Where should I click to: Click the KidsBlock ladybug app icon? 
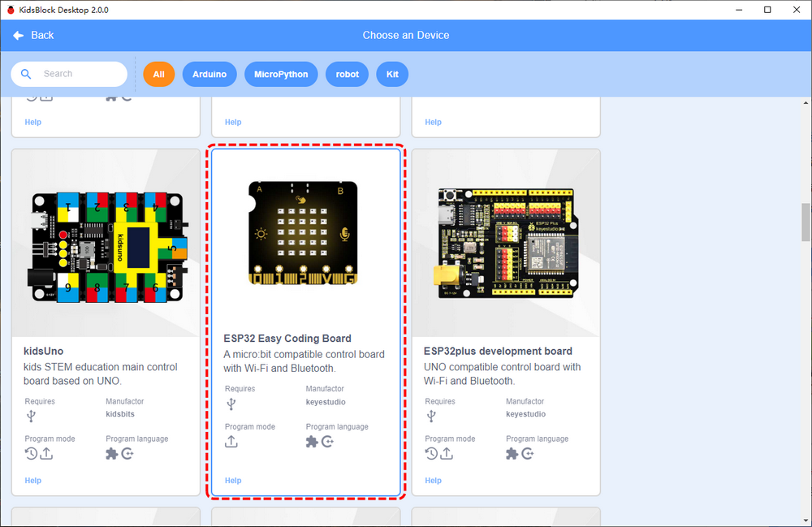pyautogui.click(x=11, y=10)
